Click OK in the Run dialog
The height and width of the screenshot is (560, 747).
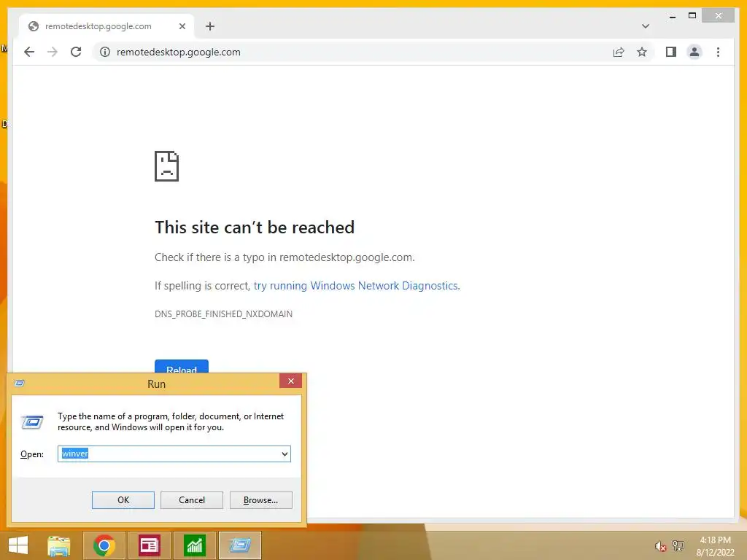123,500
